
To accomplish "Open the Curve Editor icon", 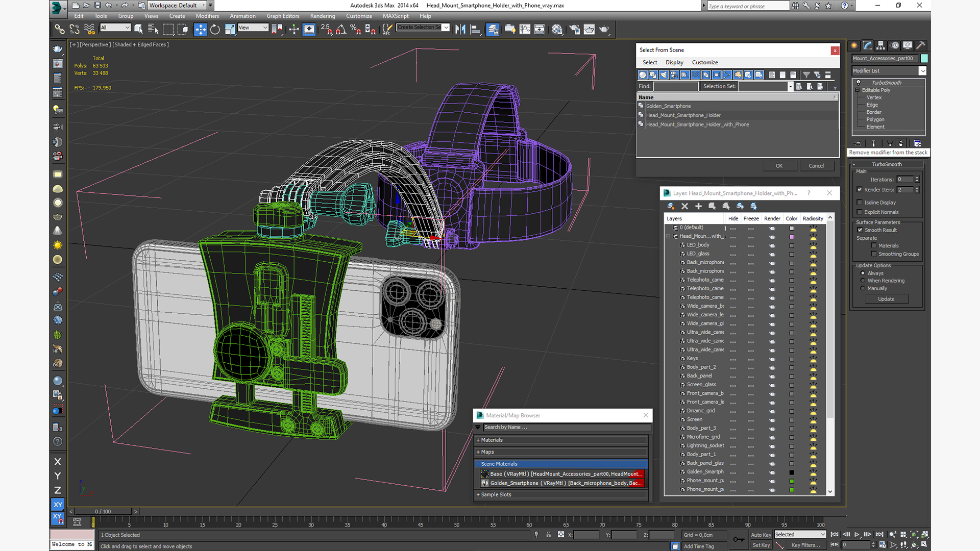I will point(525,29).
